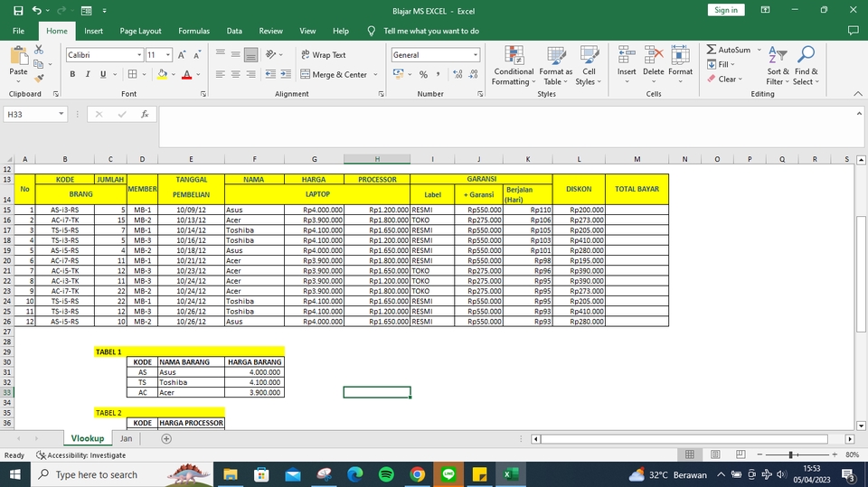This screenshot has width=868, height=487.
Task: Click Conditional Formatting button
Action: 514,65
